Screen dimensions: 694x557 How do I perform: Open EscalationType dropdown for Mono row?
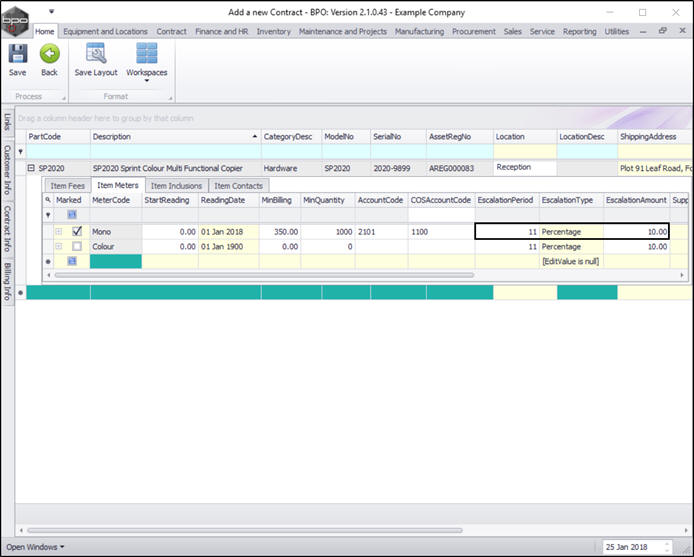[x=571, y=232]
